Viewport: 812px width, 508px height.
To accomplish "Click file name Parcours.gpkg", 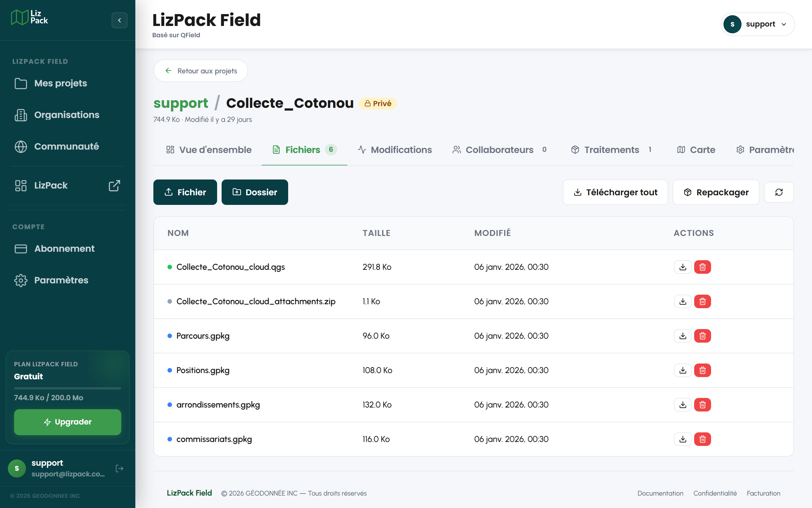I will [203, 336].
